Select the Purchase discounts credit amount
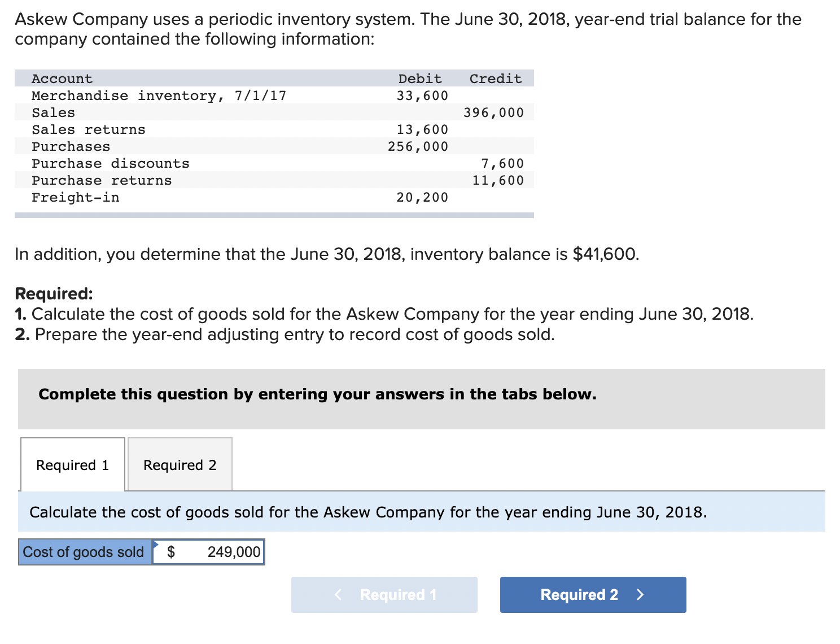 501,163
